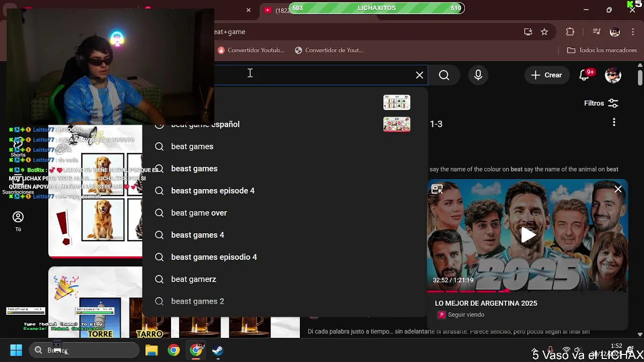Image resolution: width=644 pixels, height=362 pixels.
Task: Open the Suscripciones sidebar item
Action: pos(18,186)
